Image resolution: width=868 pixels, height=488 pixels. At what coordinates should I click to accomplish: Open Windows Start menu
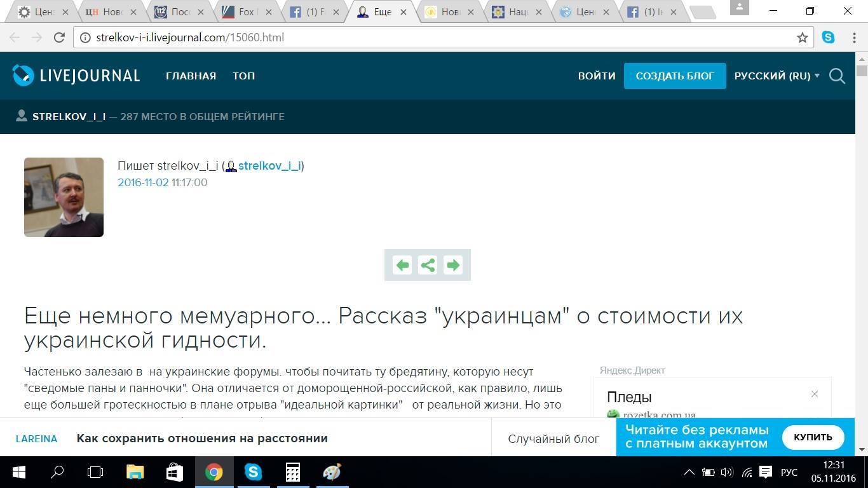click(x=18, y=472)
